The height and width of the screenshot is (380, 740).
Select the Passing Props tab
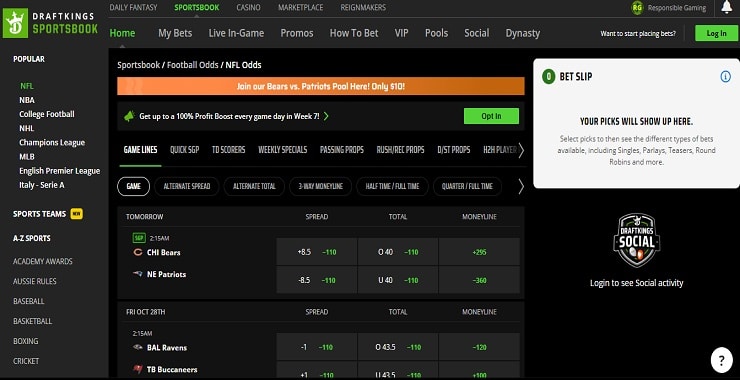click(342, 150)
